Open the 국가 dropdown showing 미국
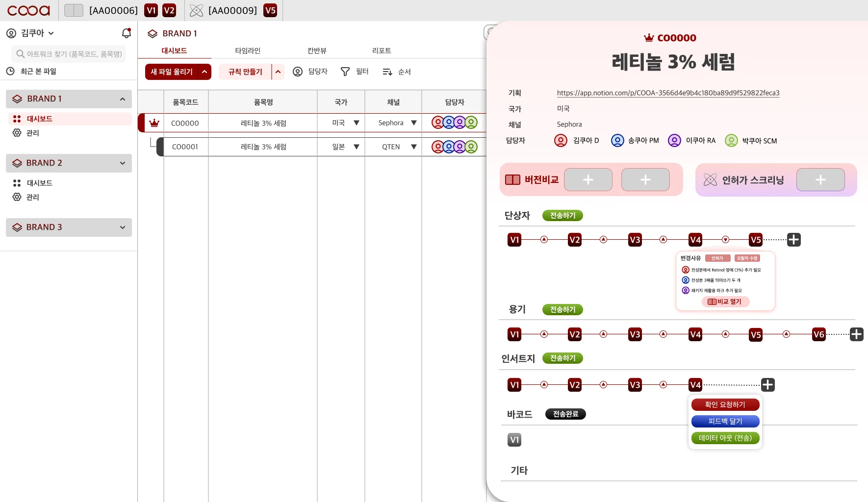The image size is (868, 502). coord(345,123)
